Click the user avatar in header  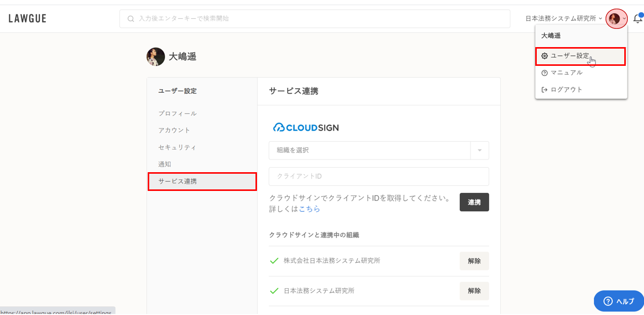(614, 19)
